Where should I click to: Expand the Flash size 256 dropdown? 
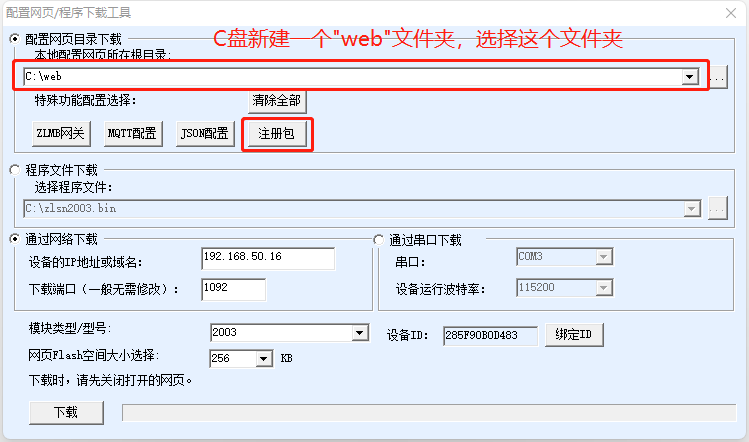point(264,359)
